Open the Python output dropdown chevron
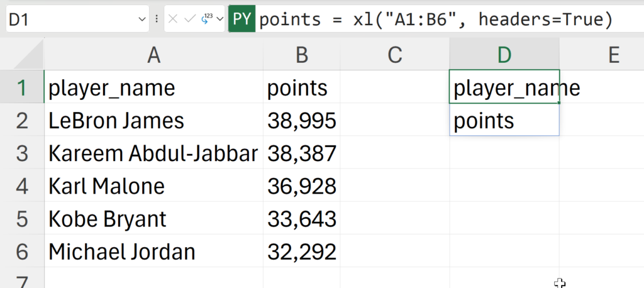The height and width of the screenshot is (288, 644). (x=219, y=20)
